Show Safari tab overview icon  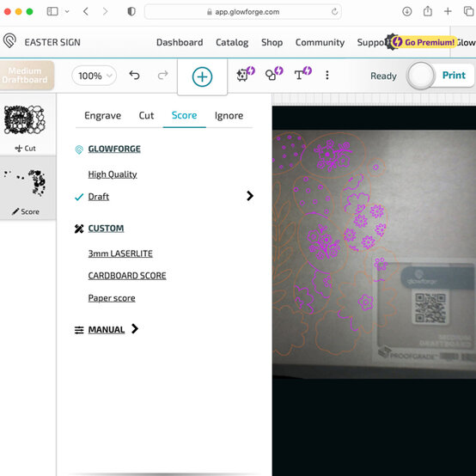469,11
